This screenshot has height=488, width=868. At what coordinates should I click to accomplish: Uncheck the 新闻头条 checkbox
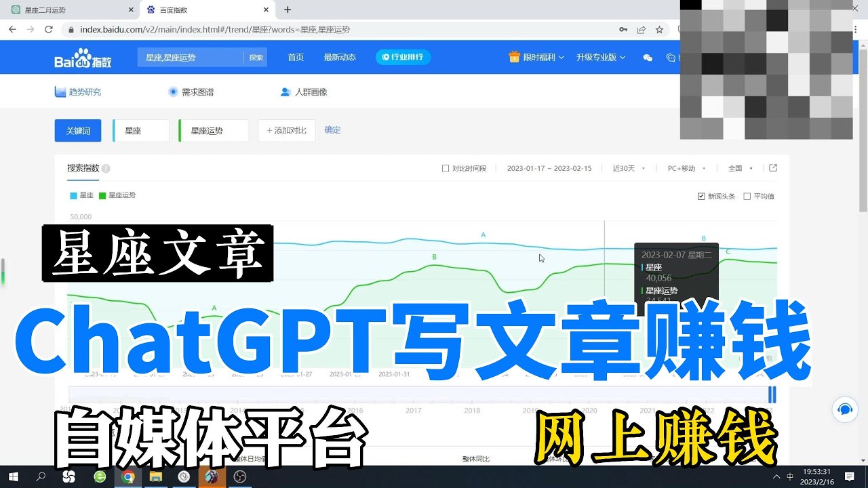pos(701,197)
